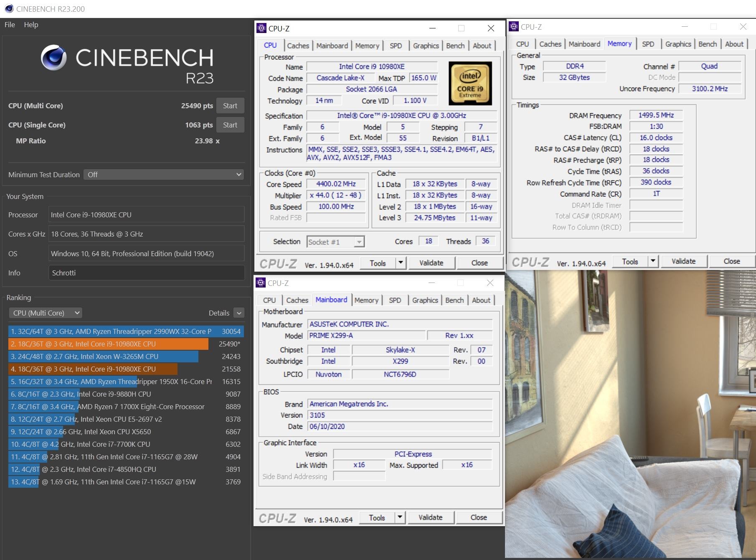Click the Cinebench sphere logo
Screen dimensions: 756x560
(53, 58)
